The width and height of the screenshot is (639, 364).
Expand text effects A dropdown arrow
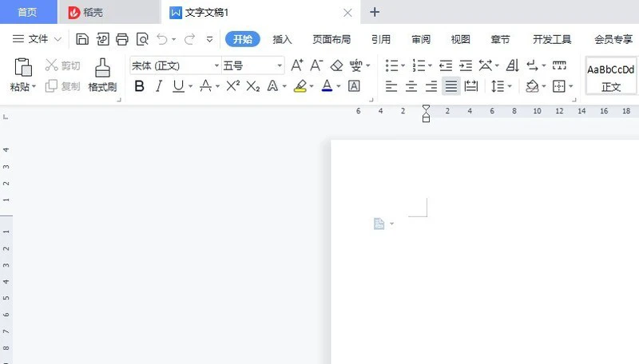(284, 86)
